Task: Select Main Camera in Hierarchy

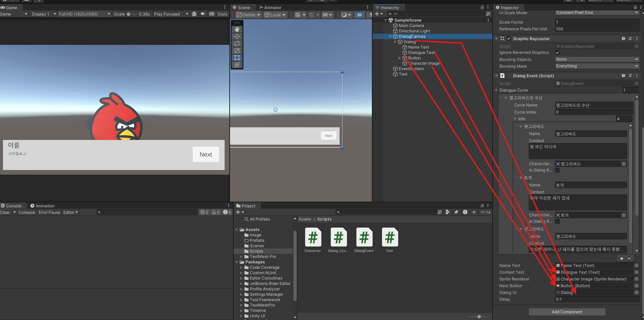Action: tap(411, 26)
